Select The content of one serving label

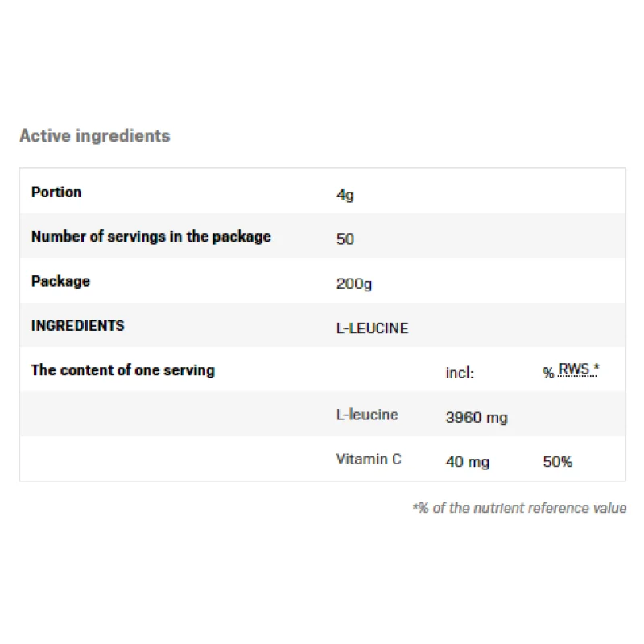pos(122,370)
